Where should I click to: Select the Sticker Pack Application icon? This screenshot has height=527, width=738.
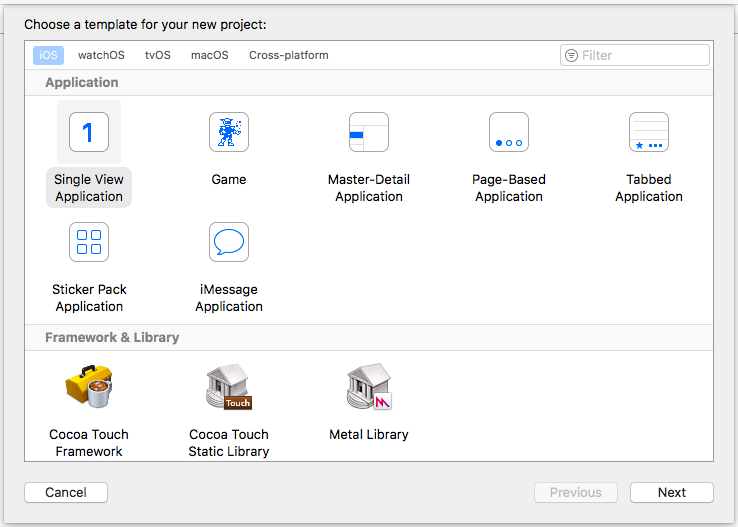click(x=89, y=242)
